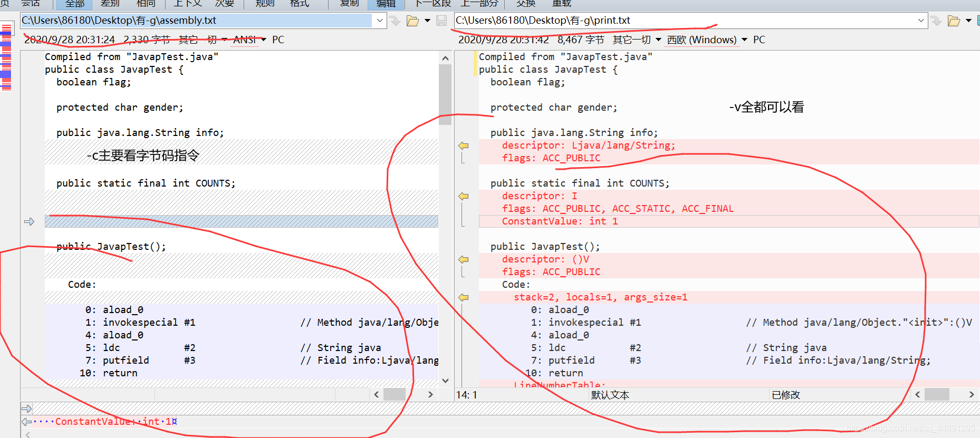Click copy-left arrow beside 'descriptor: Ljava/lang/String;'
The height and width of the screenshot is (438, 980).
[x=464, y=145]
